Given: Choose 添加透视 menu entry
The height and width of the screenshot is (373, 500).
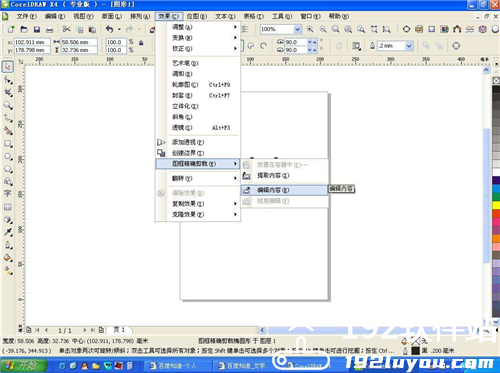Looking at the screenshot, I should [x=198, y=142].
